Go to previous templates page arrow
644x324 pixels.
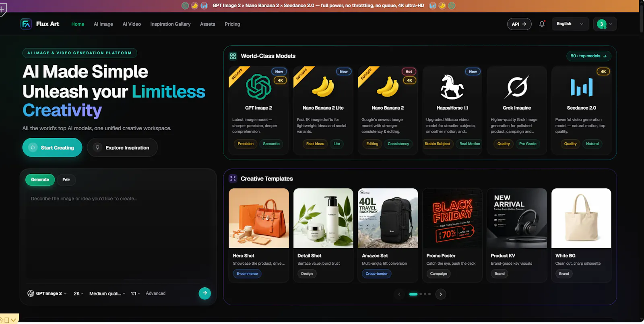[399, 294]
